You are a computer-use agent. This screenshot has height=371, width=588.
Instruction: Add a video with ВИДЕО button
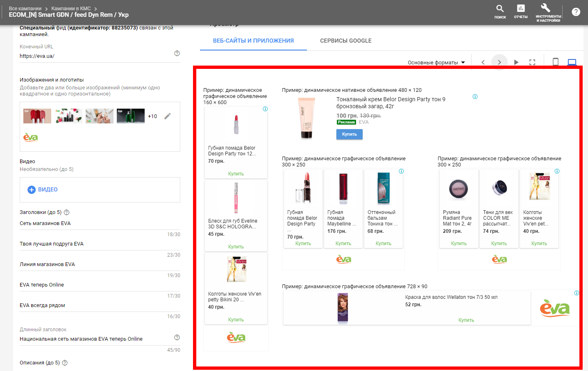[43, 189]
